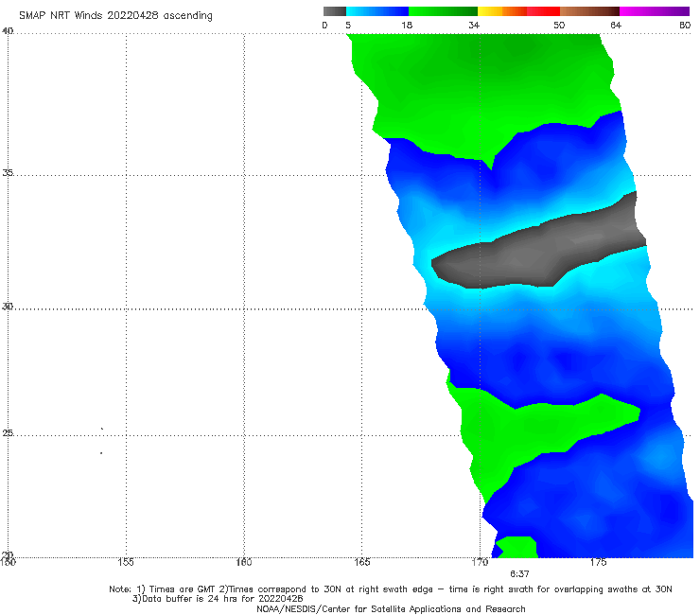The width and height of the screenshot is (700, 615).
Task: Click the NOAA/NESDIS credit line
Action: (x=391, y=608)
